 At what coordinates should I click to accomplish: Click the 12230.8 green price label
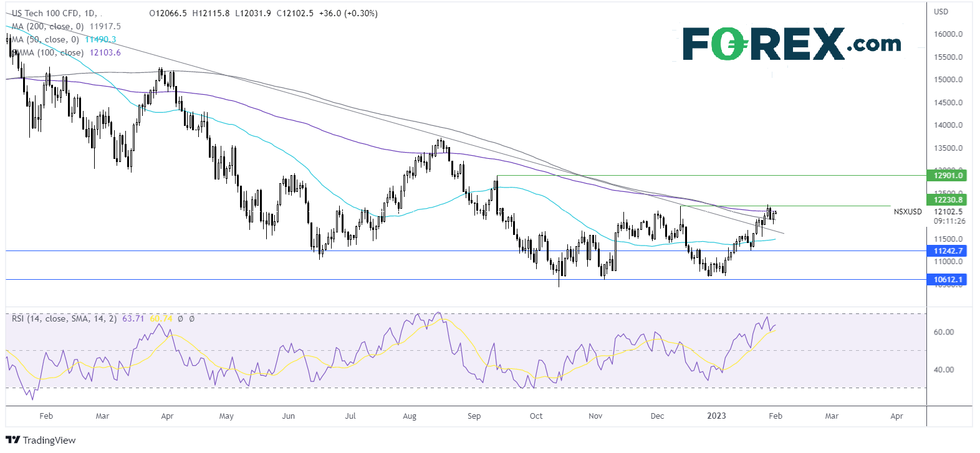click(948, 200)
